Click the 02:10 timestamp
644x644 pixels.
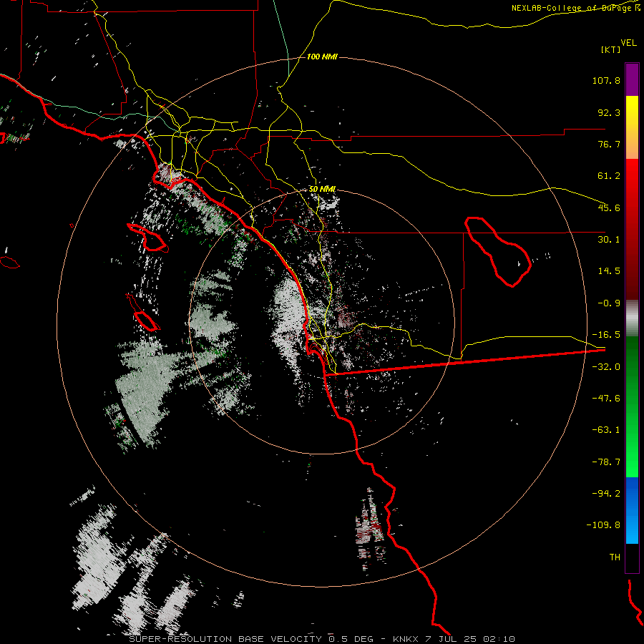(499, 639)
